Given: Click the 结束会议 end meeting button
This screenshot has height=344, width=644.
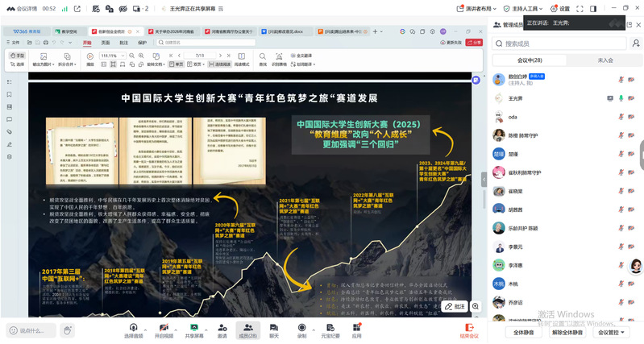Looking at the screenshot, I should pyautogui.click(x=469, y=330).
